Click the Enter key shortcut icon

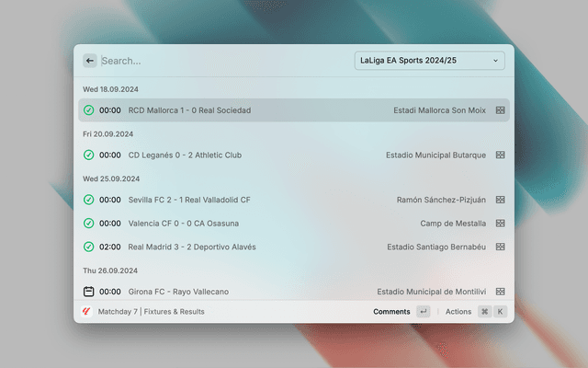423,312
